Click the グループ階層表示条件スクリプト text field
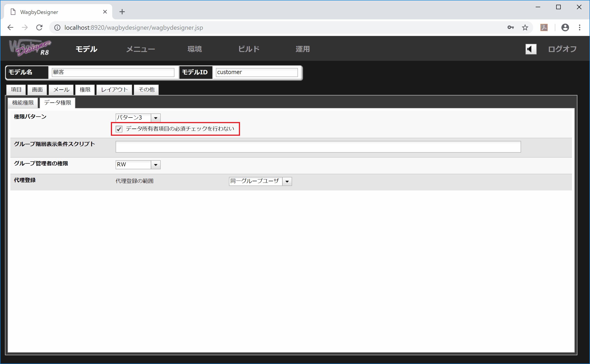590x364 pixels. pyautogui.click(x=318, y=147)
